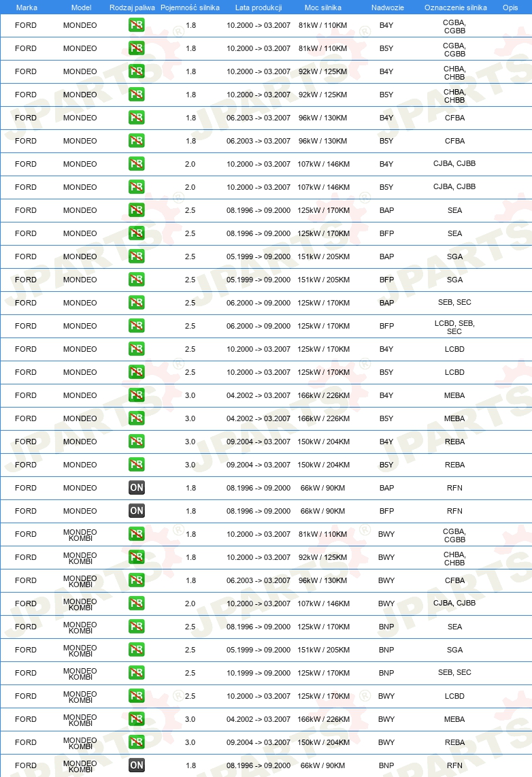Click petrol icon in Mondeo 81kW B5Y row
This screenshot has width=532, height=777.
[136, 48]
